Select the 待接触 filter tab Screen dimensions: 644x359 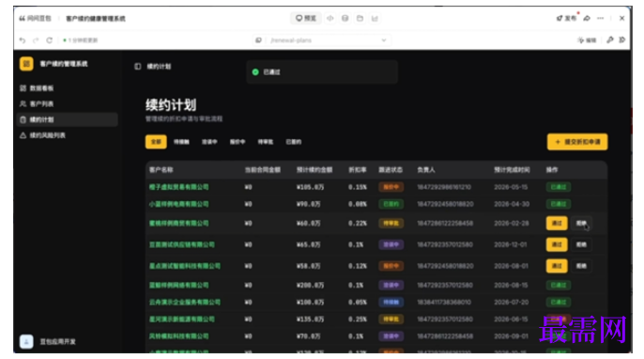pyautogui.click(x=181, y=142)
